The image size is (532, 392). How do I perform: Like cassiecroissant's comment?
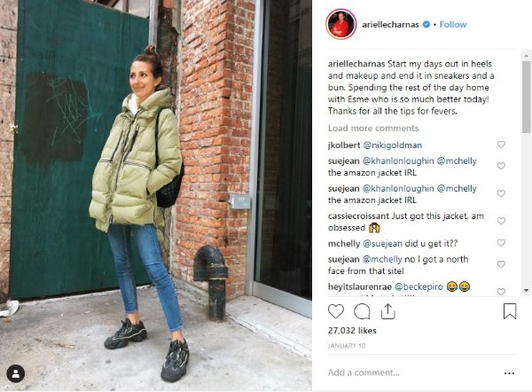[x=501, y=221]
